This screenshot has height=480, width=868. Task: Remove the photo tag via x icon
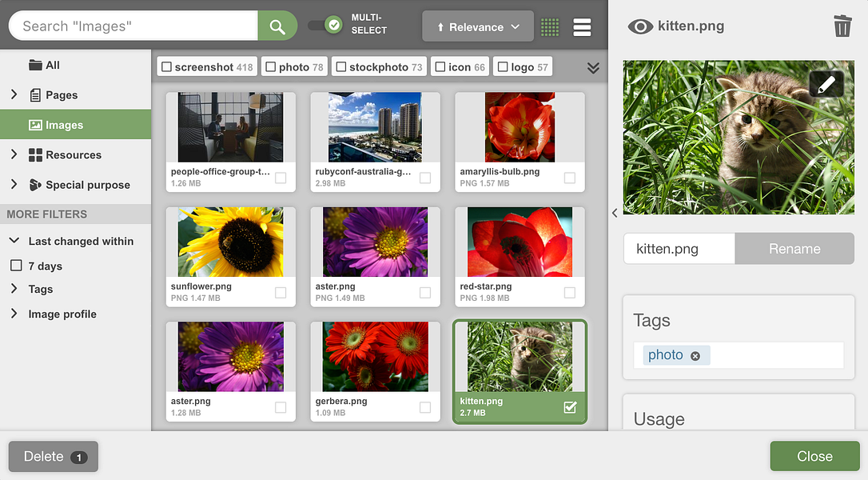tap(695, 356)
